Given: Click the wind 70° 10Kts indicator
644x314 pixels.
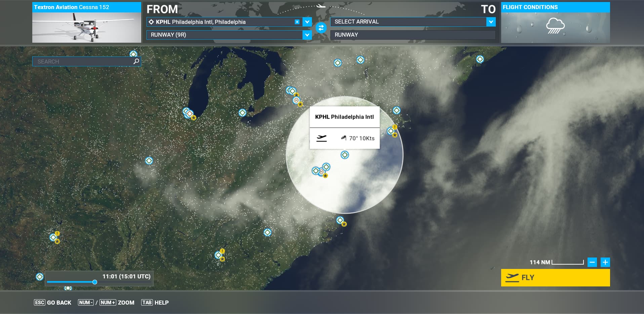Looking at the screenshot, I should tap(358, 138).
